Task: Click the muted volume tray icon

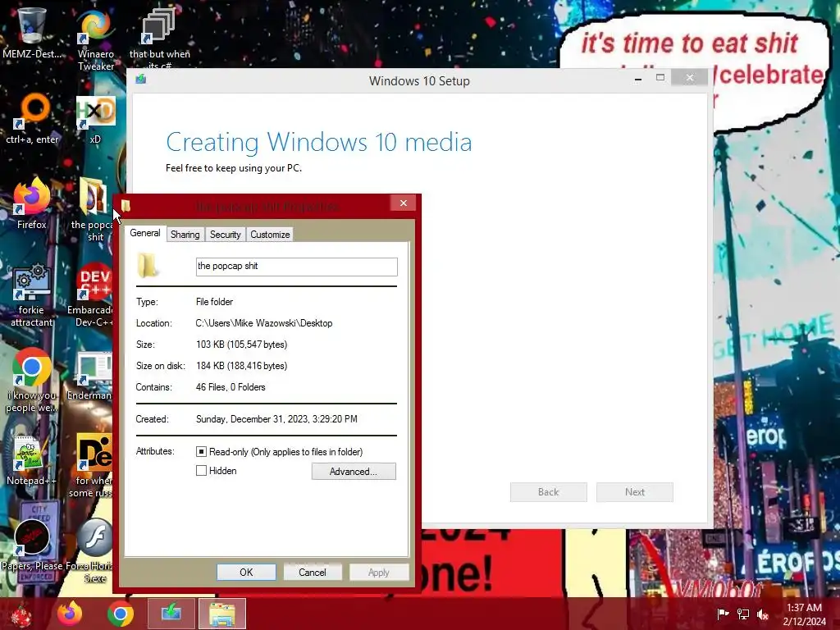Action: [763, 614]
